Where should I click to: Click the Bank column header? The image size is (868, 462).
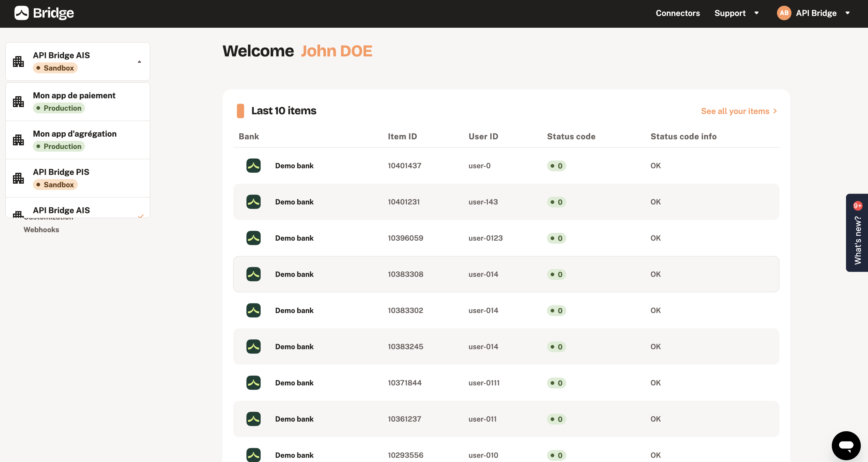(x=249, y=136)
